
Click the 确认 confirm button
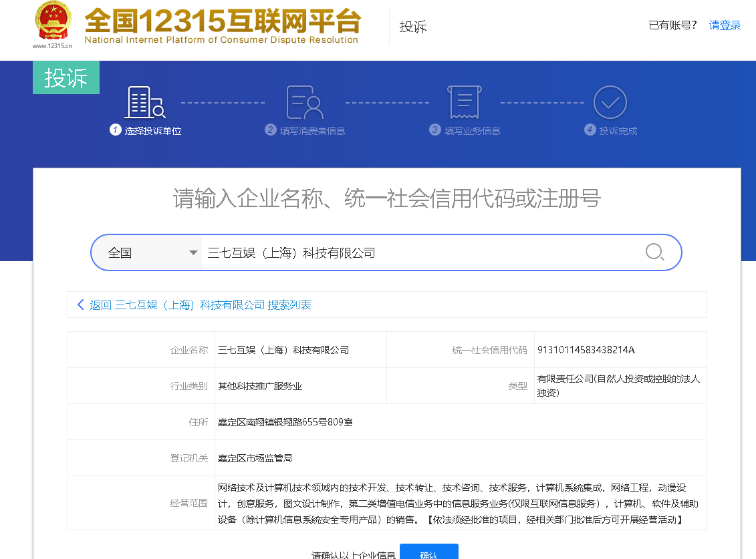(x=429, y=553)
